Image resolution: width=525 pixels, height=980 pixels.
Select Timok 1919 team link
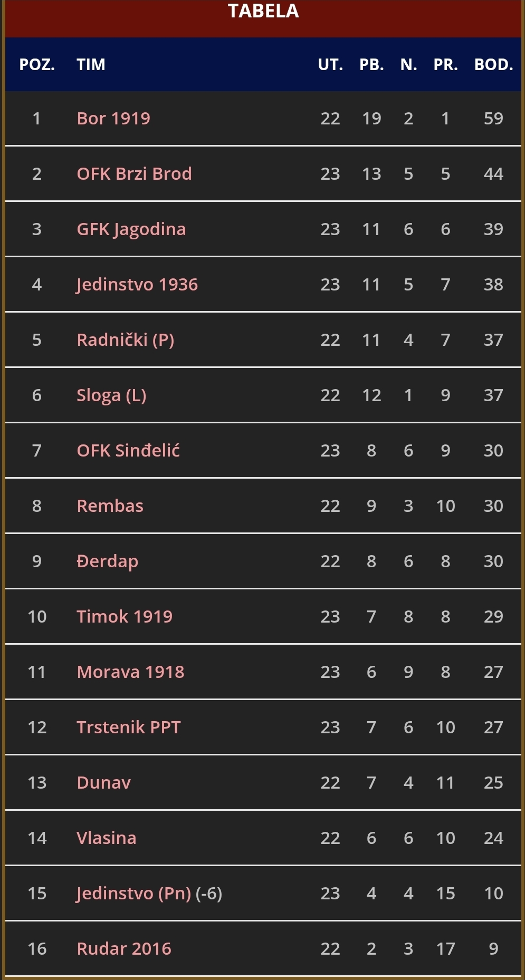click(125, 617)
